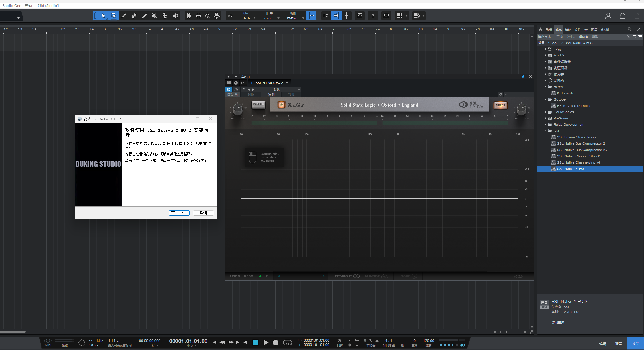
Task: Select the Range tool
Action: [114, 16]
